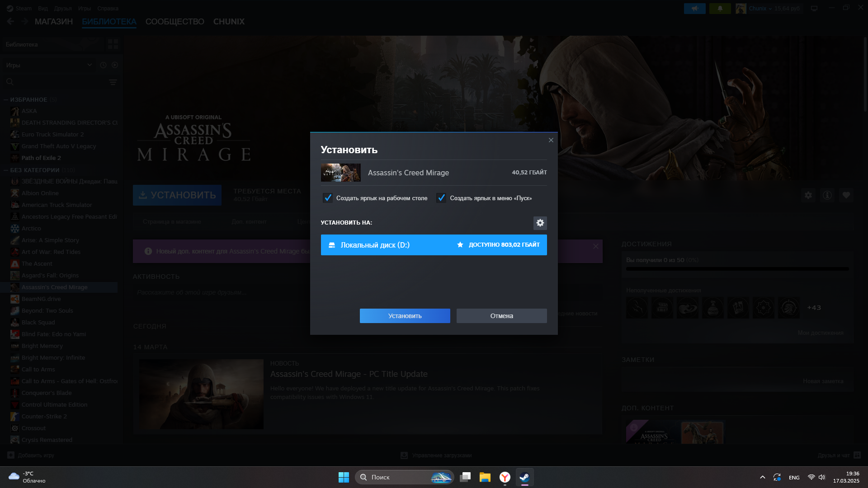The image size is (868, 488).
Task: Go to МАГАЗИН tab
Action: tap(54, 22)
